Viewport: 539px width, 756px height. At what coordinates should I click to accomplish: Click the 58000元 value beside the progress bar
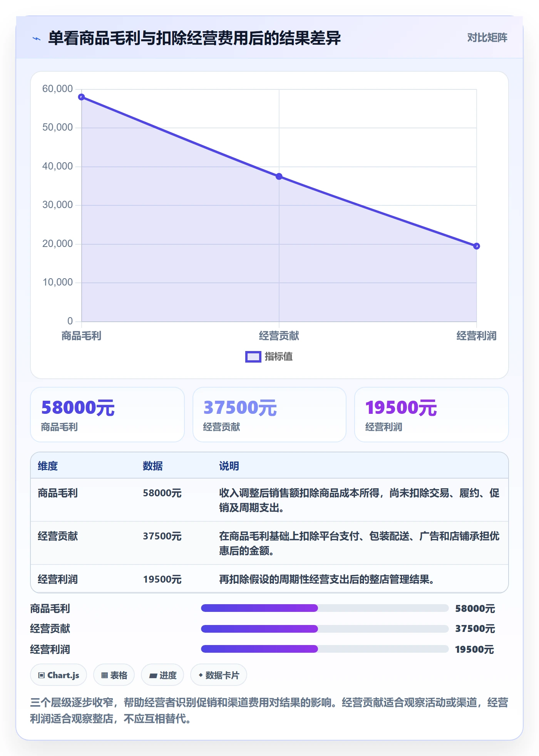click(475, 609)
